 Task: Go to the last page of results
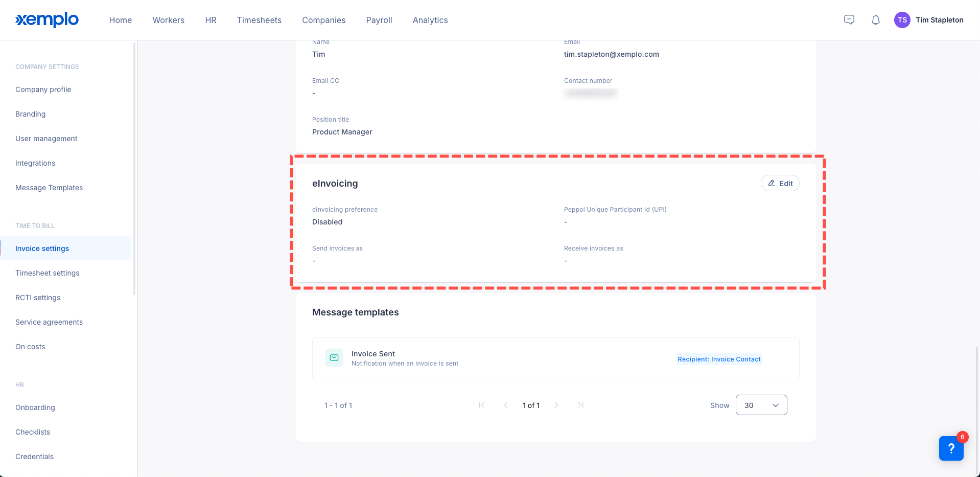click(x=580, y=405)
